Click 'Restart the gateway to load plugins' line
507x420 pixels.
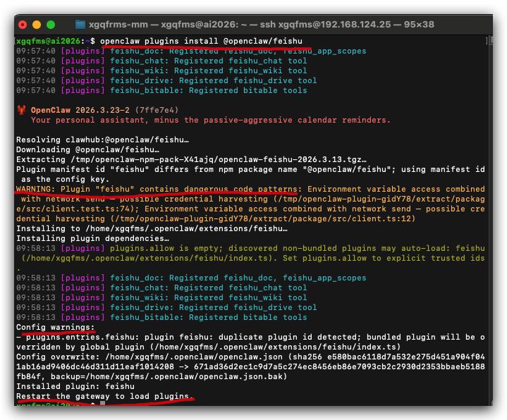pos(104,397)
